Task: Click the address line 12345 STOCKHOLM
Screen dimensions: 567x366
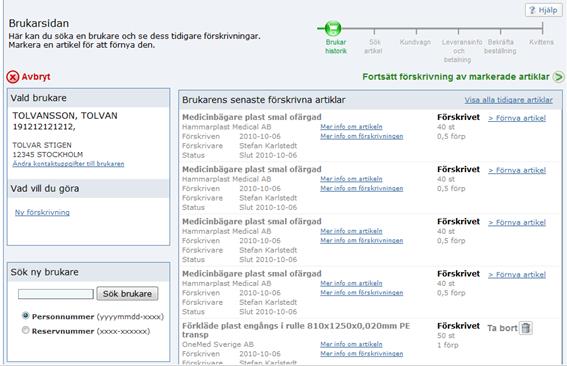Action: click(x=48, y=155)
